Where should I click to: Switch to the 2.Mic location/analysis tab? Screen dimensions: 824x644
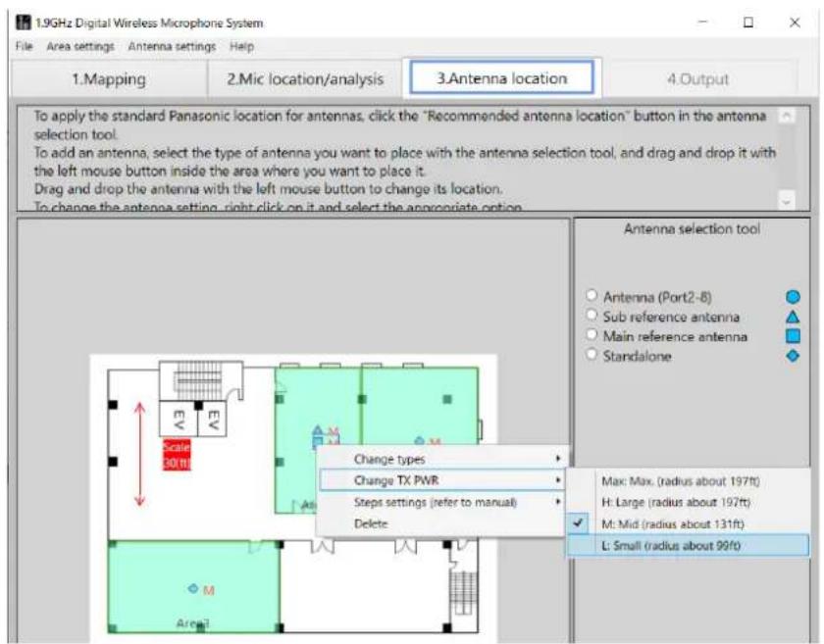[x=305, y=78]
